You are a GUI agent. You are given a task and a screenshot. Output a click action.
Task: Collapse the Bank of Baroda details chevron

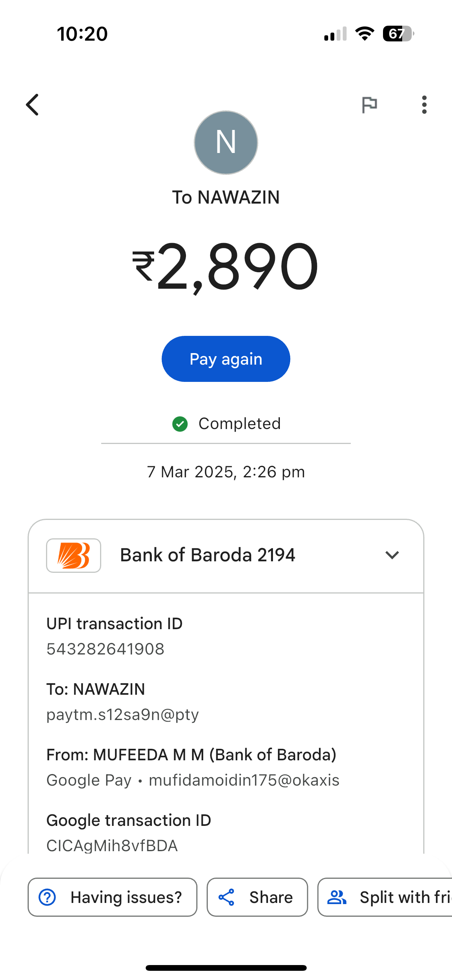392,555
